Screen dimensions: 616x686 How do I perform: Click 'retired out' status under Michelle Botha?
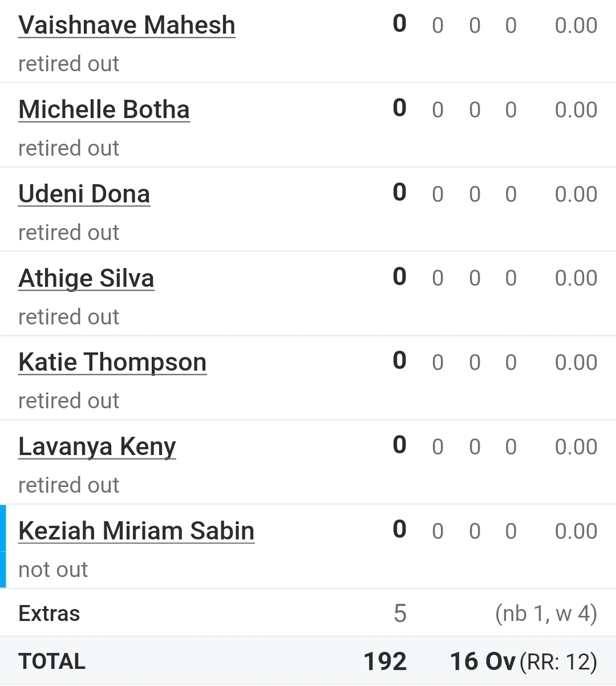(x=68, y=148)
